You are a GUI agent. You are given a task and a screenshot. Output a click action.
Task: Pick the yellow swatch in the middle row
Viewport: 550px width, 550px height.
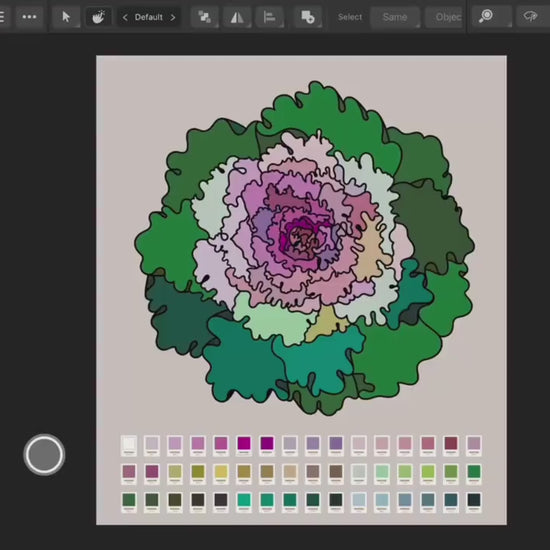[x=221, y=471]
